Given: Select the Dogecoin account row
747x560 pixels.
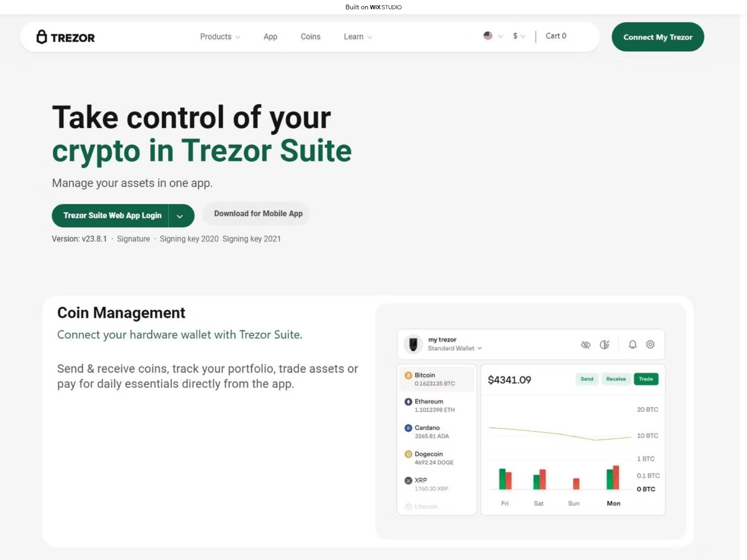Looking at the screenshot, I should pyautogui.click(x=437, y=458).
